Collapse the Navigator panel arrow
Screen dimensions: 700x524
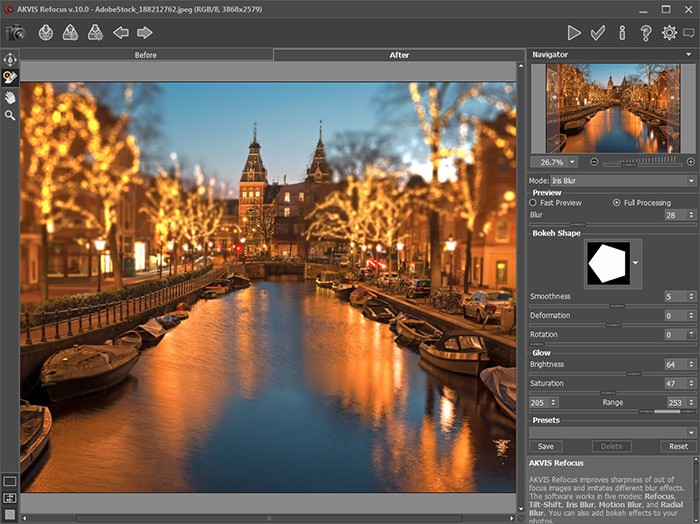coord(690,54)
